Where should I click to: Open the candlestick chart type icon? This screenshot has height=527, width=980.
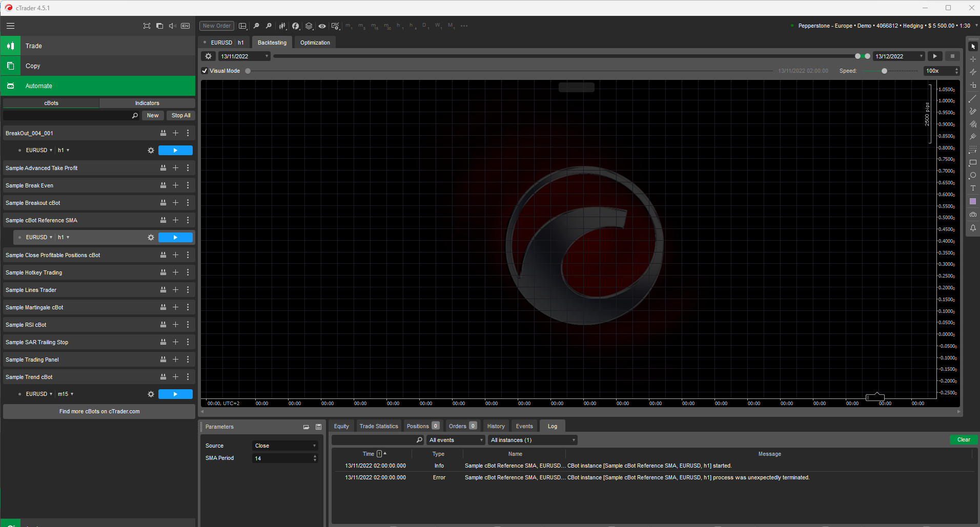click(x=282, y=26)
